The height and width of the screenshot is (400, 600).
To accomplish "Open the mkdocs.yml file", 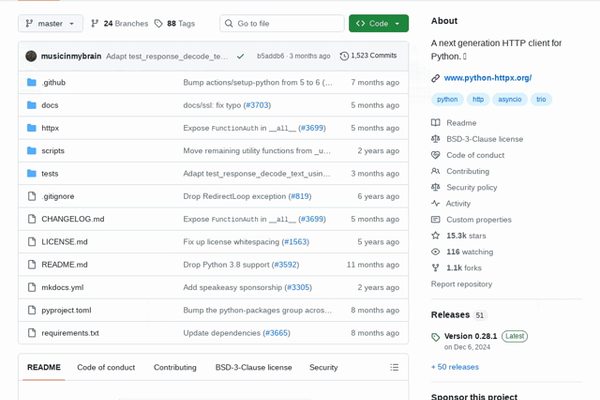I will pos(62,287).
